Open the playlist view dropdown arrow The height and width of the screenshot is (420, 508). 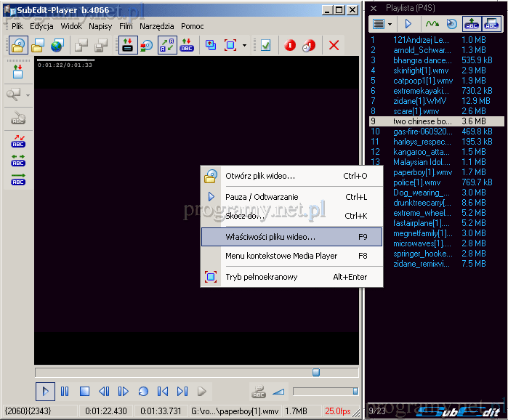click(390, 24)
